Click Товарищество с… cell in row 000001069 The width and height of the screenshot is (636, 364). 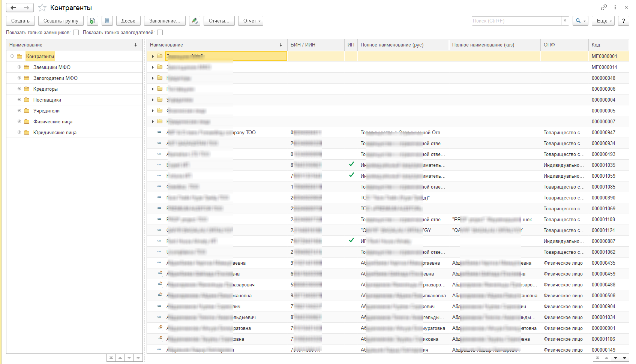tap(564, 208)
